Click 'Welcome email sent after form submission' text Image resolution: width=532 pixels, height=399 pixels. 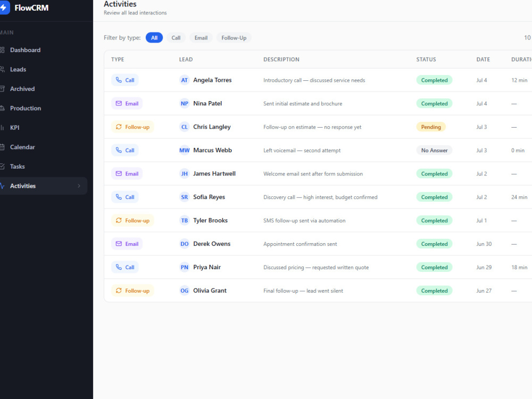pos(313,174)
